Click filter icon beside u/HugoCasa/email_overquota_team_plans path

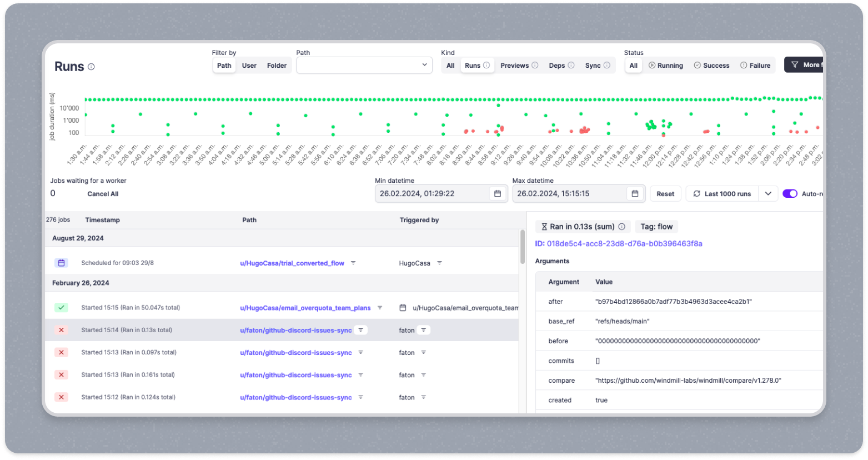380,308
